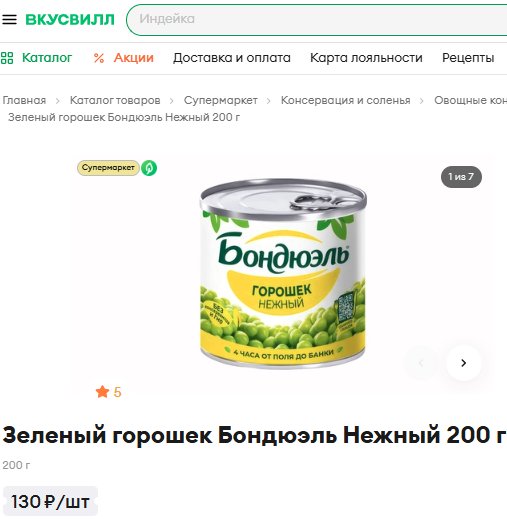Click the 1 из 7 image counter
507x519 pixels.
click(461, 177)
